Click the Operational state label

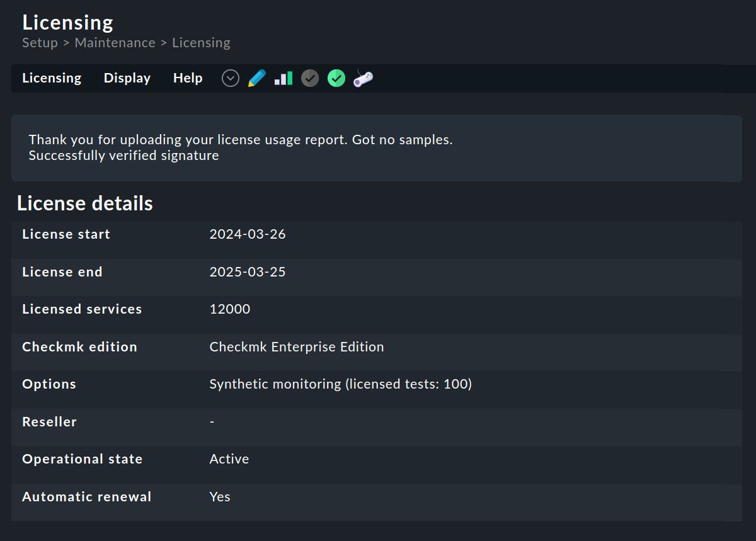pyautogui.click(x=83, y=459)
